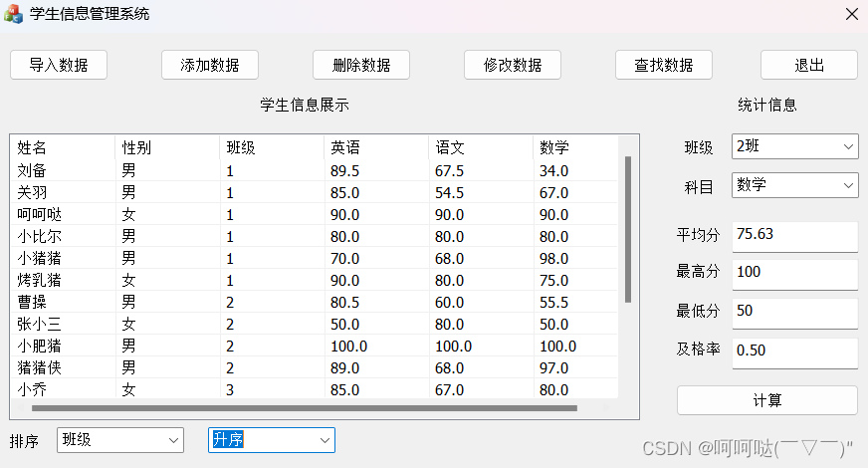Open the 添加数据 dialog
The width and height of the screenshot is (868, 468).
[210, 65]
